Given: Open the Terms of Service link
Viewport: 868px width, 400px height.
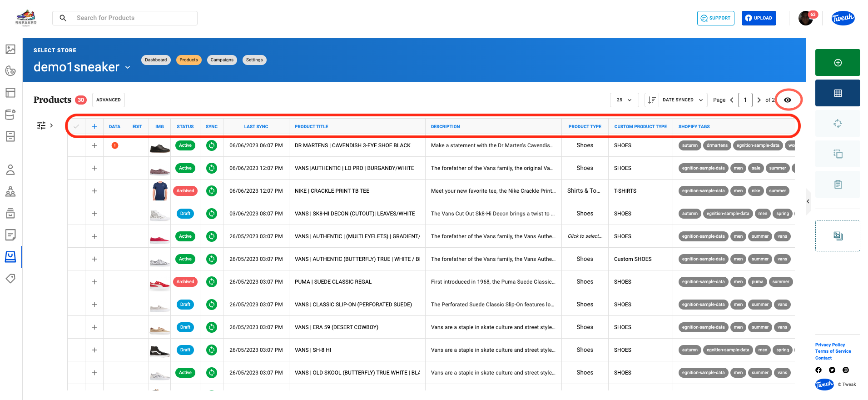Looking at the screenshot, I should point(833,351).
